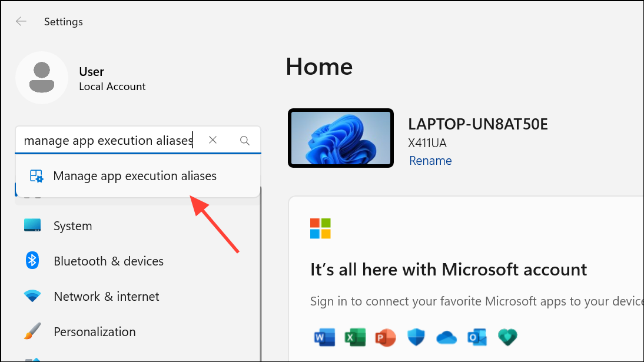Go back using the back arrow
Screen dimensions: 644x362
pos(21,21)
